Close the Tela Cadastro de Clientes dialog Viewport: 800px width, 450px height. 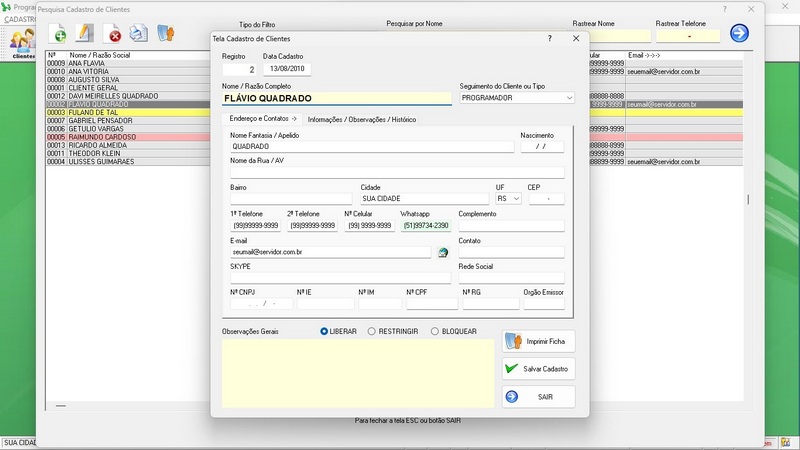pos(576,38)
